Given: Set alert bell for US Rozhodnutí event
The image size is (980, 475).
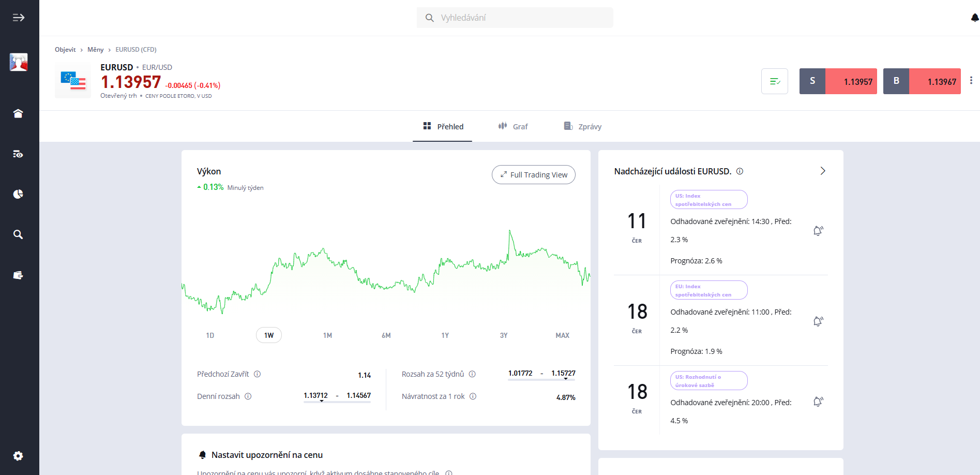Looking at the screenshot, I should (818, 402).
